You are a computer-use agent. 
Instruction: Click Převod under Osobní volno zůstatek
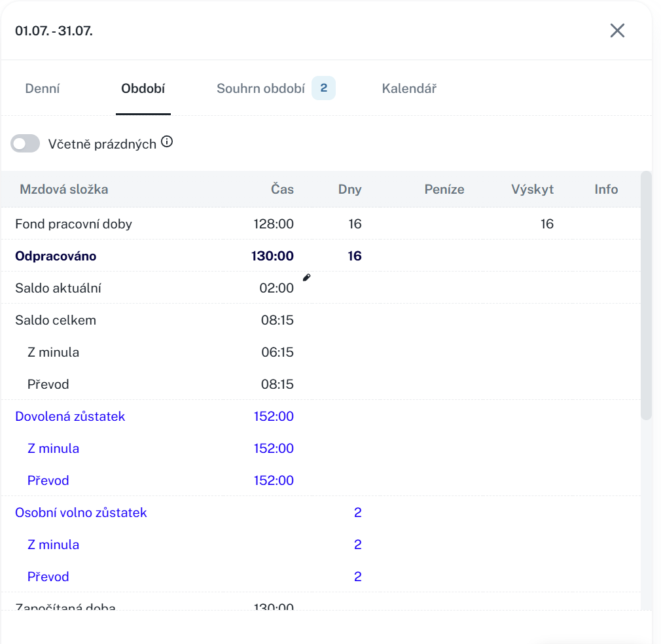(48, 577)
